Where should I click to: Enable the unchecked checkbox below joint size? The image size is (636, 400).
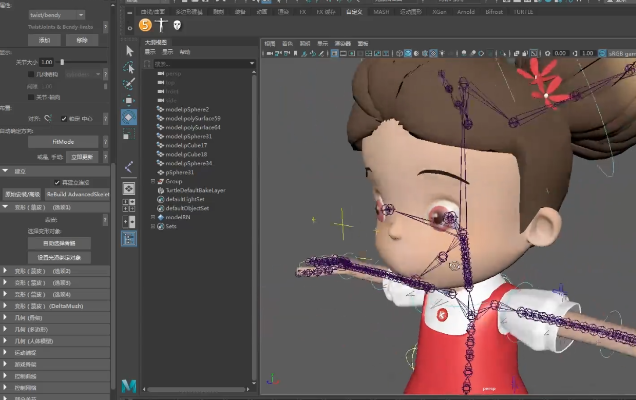pyautogui.click(x=32, y=73)
